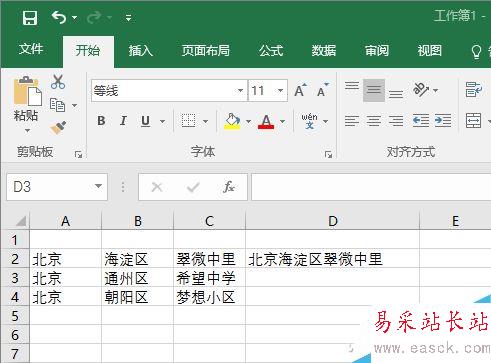Click the Redo arrow icon
Viewport: 491px width, 363px height.
pyautogui.click(x=94, y=17)
